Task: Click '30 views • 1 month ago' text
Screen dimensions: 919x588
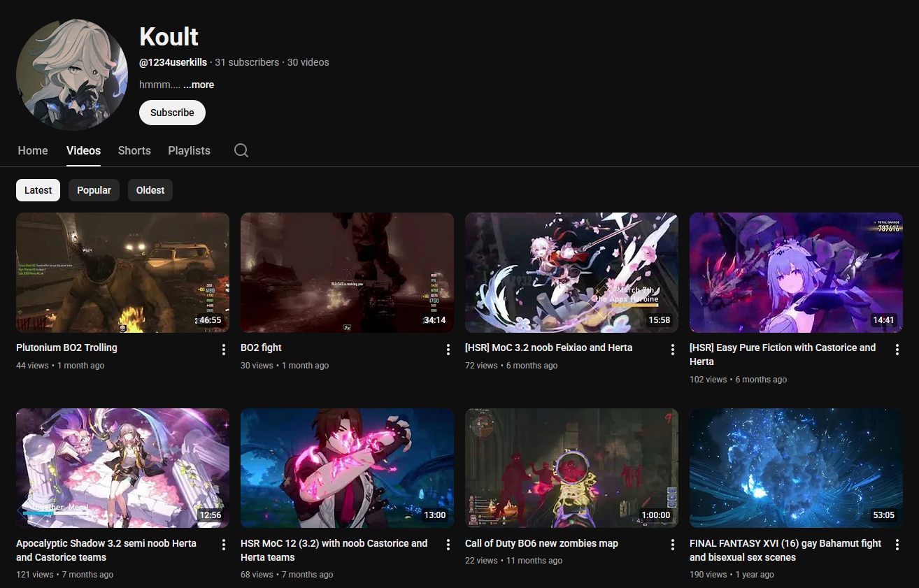Action: click(285, 366)
